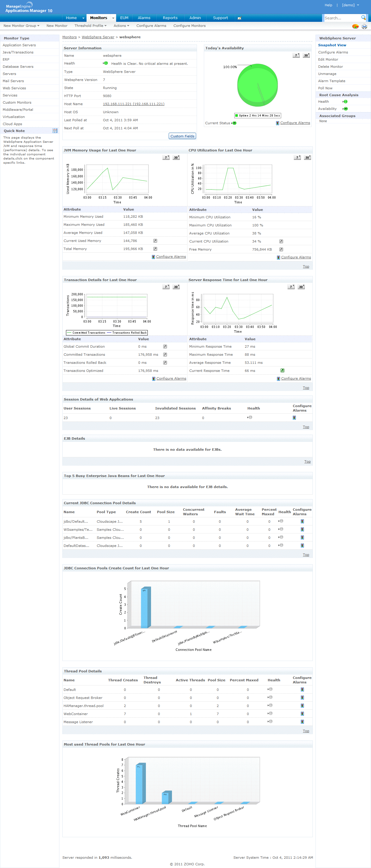The image size is (371, 868).
Task: Open Current Used Memory details icon
Action: pos(155,240)
